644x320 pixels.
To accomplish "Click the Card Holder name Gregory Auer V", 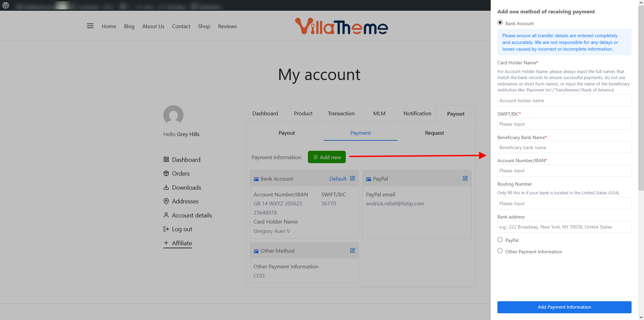I will (x=272, y=231).
